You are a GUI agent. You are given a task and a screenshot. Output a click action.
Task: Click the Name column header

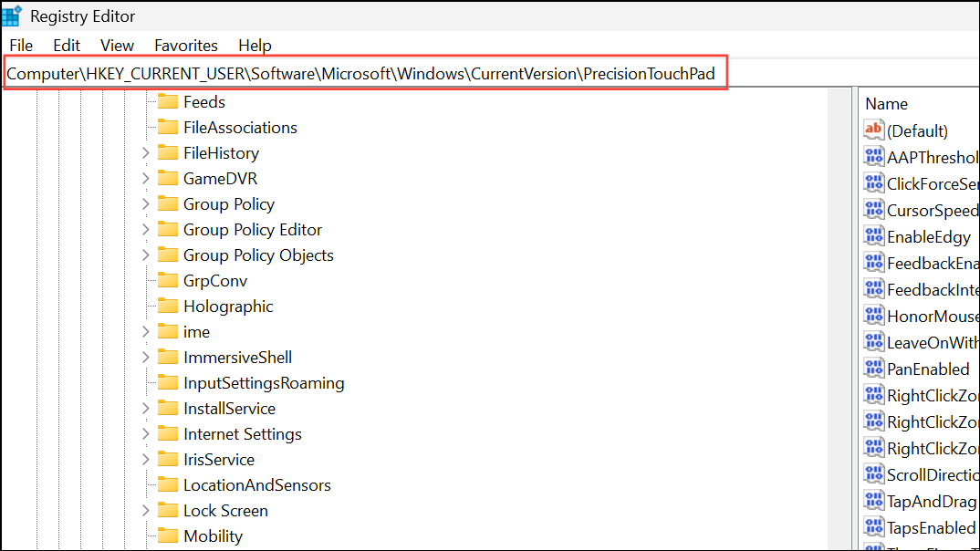pyautogui.click(x=886, y=103)
